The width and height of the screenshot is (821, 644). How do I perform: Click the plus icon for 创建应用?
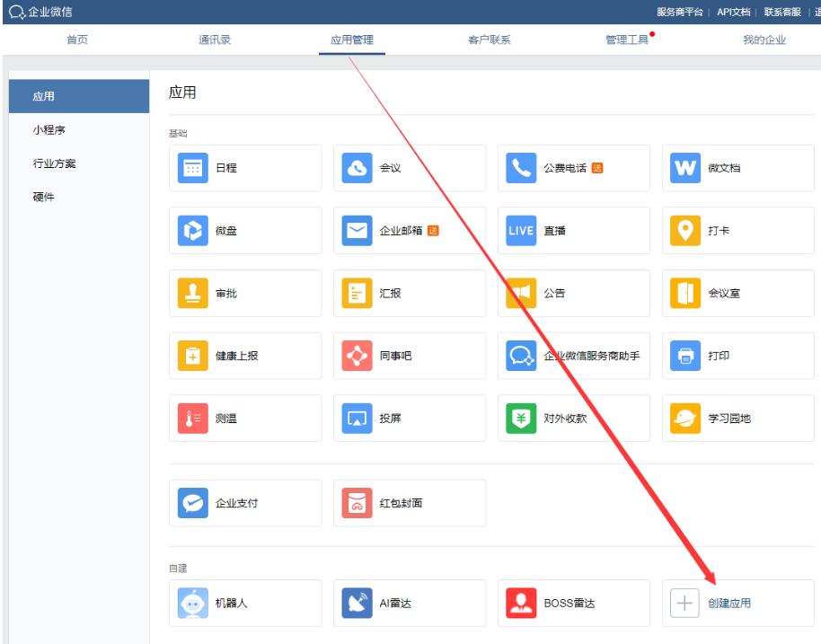(684, 604)
